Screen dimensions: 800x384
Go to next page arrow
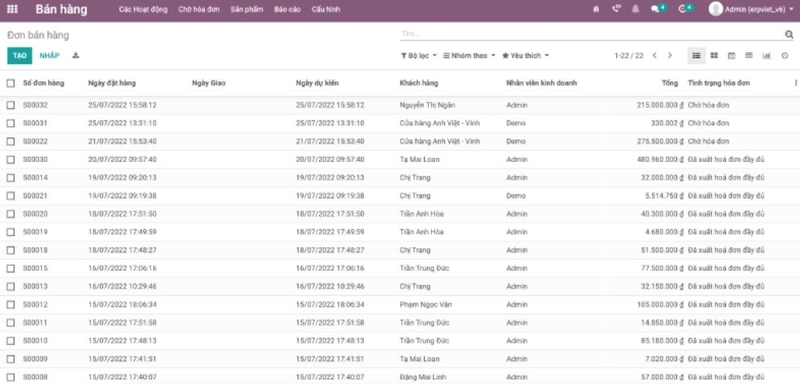(x=670, y=56)
